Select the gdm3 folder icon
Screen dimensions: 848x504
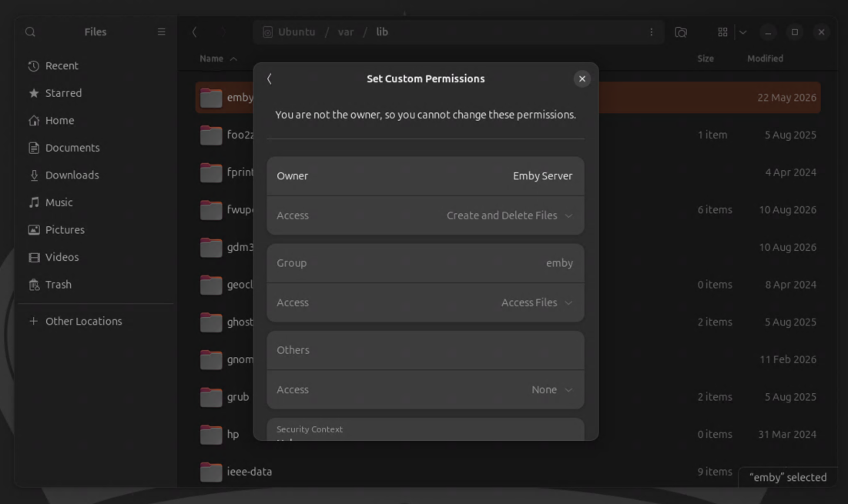click(211, 248)
